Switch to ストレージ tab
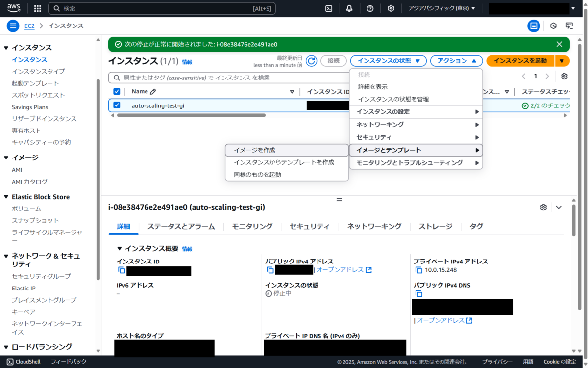Viewport: 588px width, 368px height. coord(435,226)
